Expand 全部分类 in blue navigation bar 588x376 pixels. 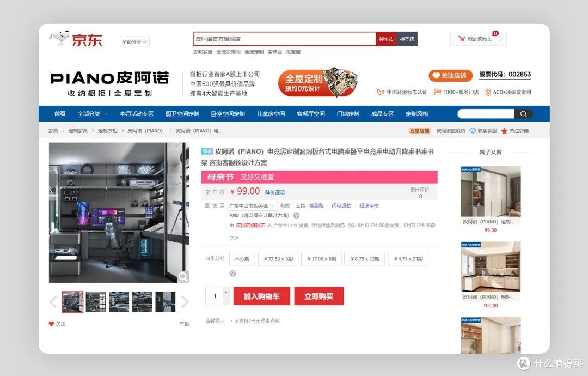click(x=92, y=114)
